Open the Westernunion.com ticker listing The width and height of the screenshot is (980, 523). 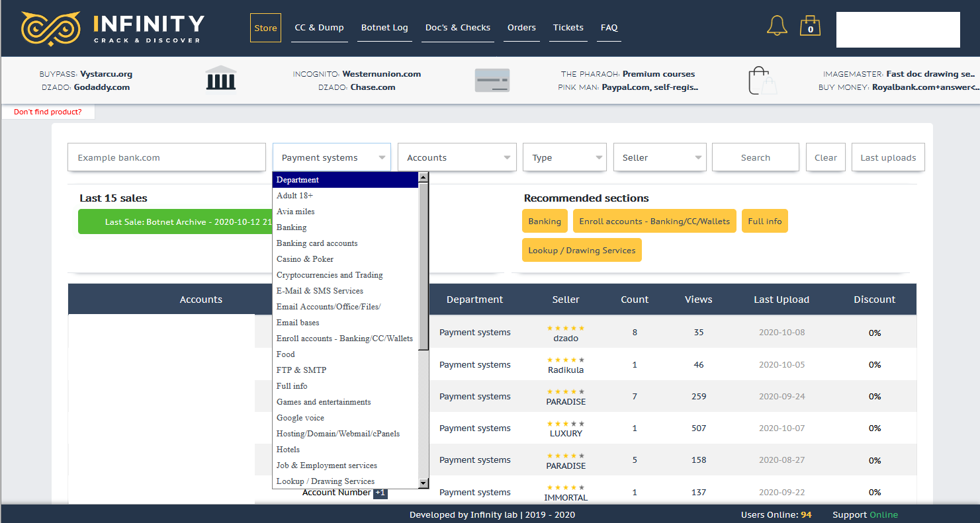click(x=382, y=74)
